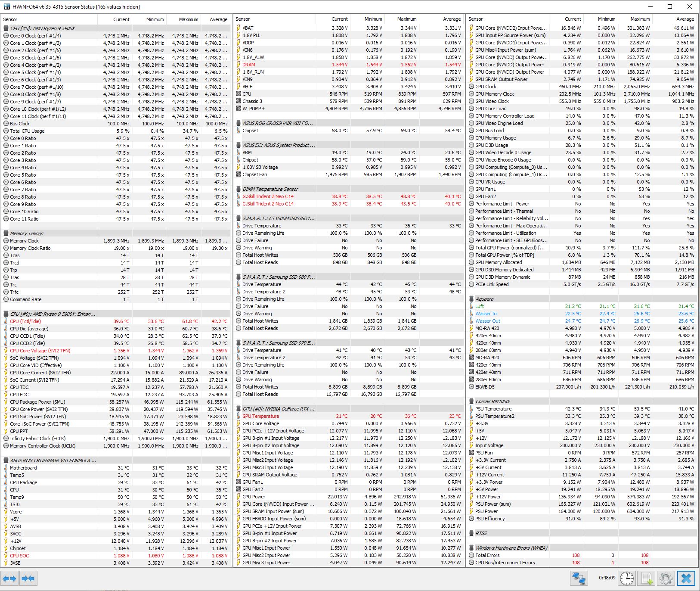Select the Corsair RM1000i group header

click(x=582, y=401)
